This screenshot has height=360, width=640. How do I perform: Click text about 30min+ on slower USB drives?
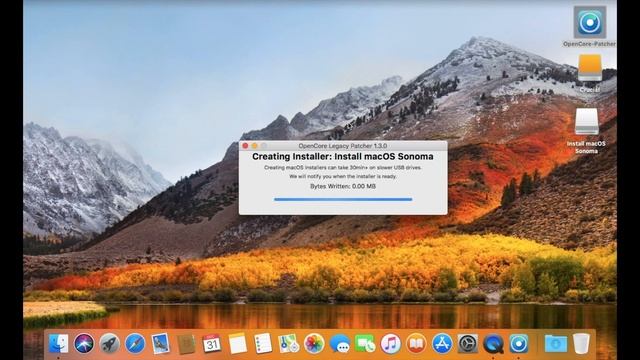[343, 167]
